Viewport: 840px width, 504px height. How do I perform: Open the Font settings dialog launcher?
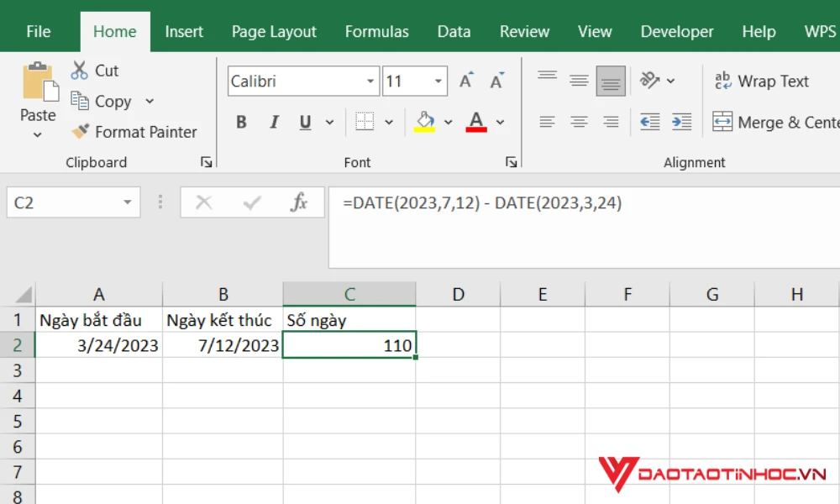[x=512, y=161]
